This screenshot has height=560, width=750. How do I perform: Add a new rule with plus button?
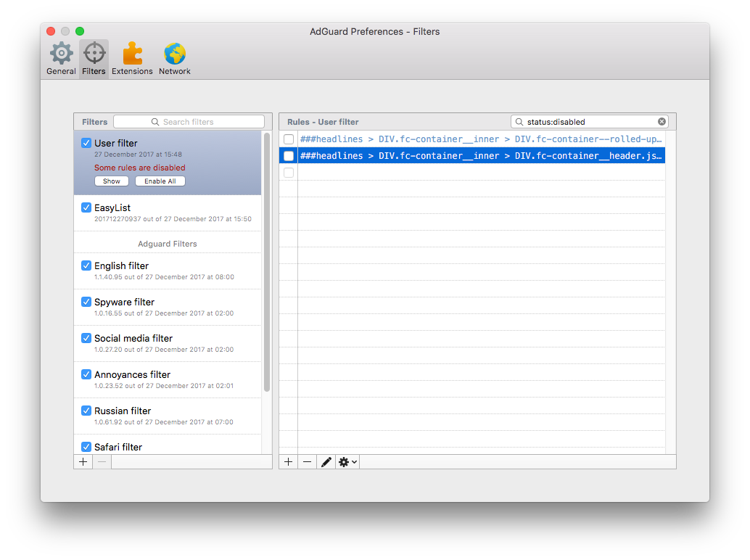click(289, 462)
